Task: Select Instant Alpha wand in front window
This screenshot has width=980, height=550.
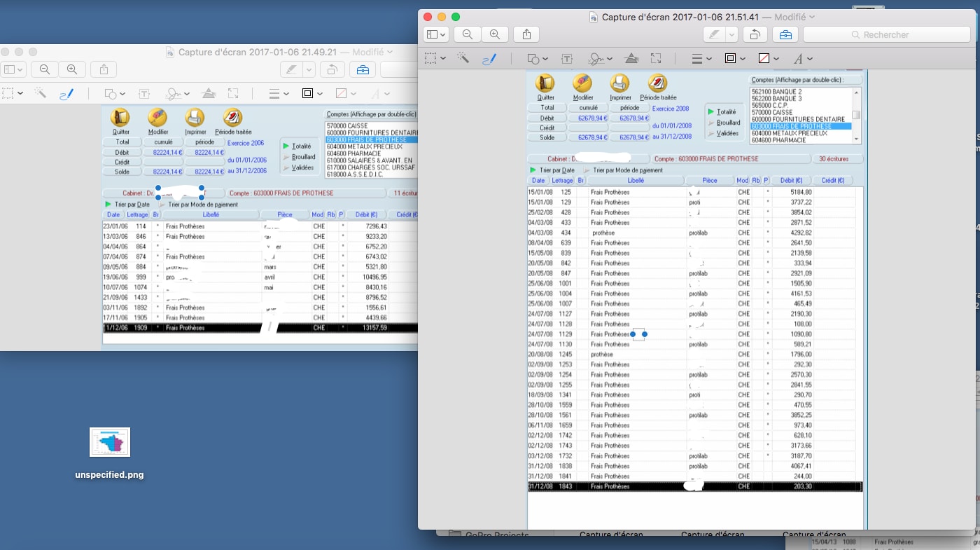Action: (463, 59)
